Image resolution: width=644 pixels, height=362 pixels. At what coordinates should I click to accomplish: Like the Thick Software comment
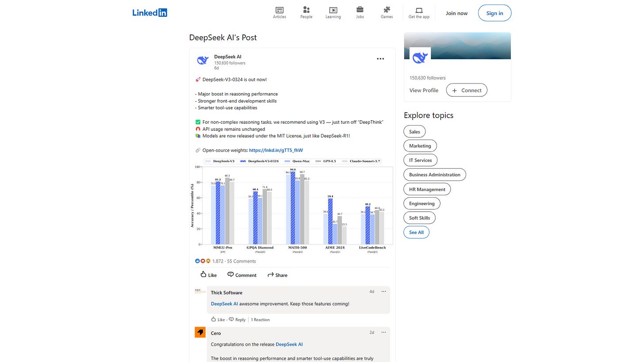(218, 320)
